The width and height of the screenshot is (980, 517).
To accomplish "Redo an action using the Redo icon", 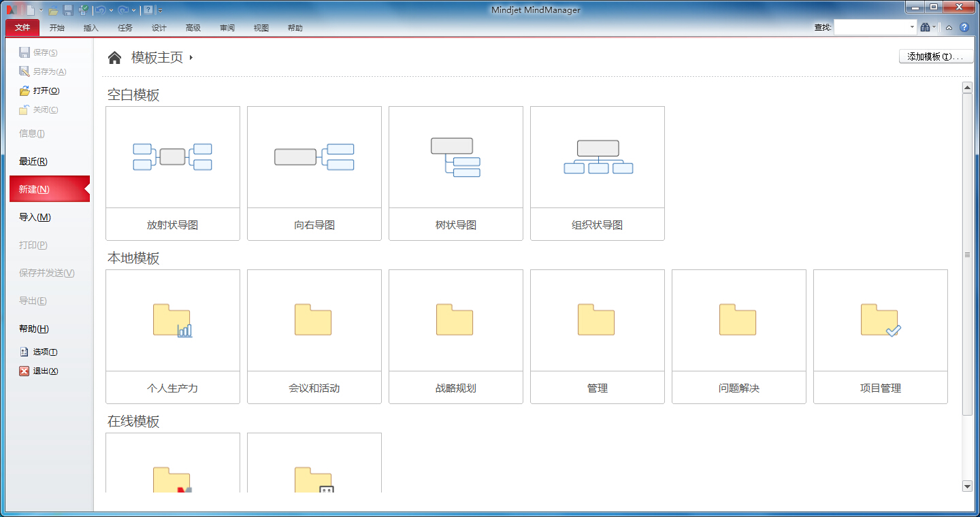I will coord(123,10).
